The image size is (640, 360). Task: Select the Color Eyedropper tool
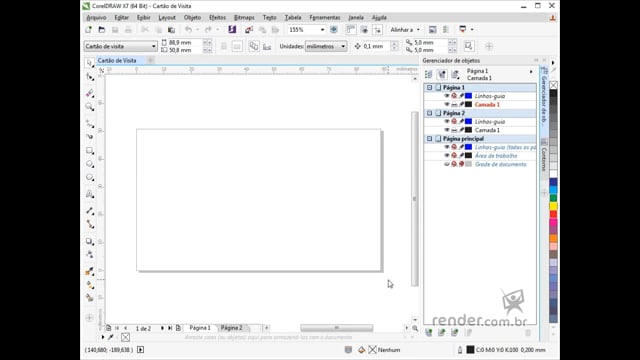(x=90, y=271)
